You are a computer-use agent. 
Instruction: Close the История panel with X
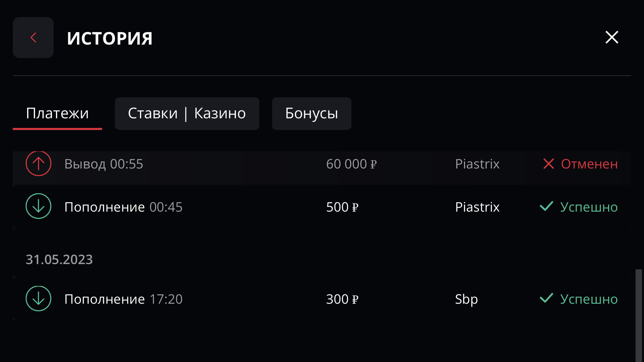612,38
